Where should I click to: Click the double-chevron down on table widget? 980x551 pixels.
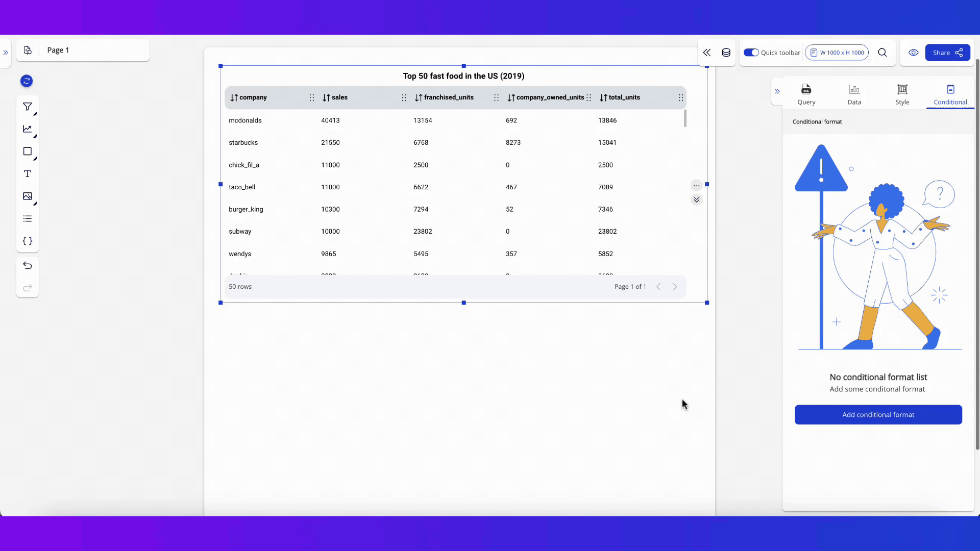pyautogui.click(x=696, y=199)
